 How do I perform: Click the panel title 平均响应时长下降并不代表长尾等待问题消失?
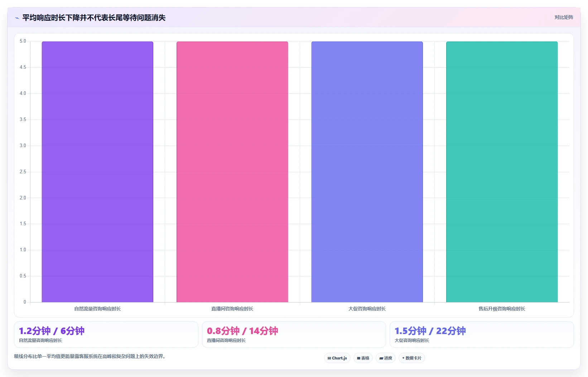point(94,18)
